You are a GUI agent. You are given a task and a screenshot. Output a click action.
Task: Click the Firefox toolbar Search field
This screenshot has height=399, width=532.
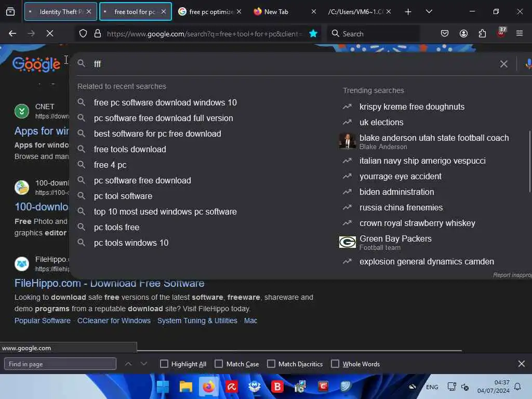tap(373, 34)
